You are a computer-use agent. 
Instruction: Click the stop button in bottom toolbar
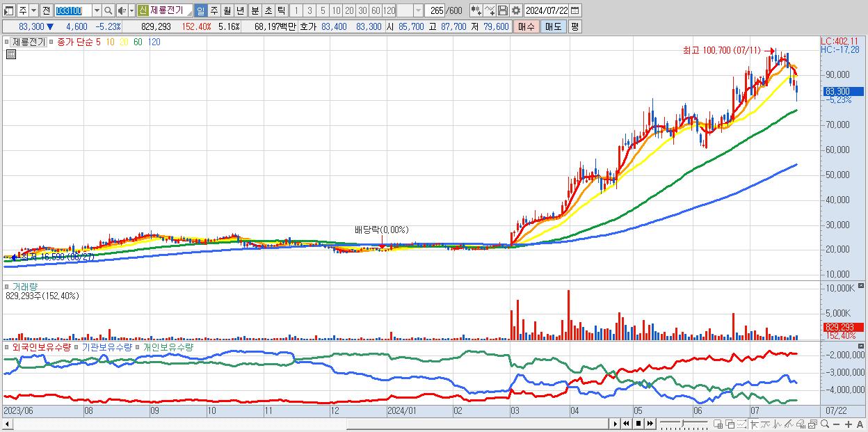[x=638, y=424]
